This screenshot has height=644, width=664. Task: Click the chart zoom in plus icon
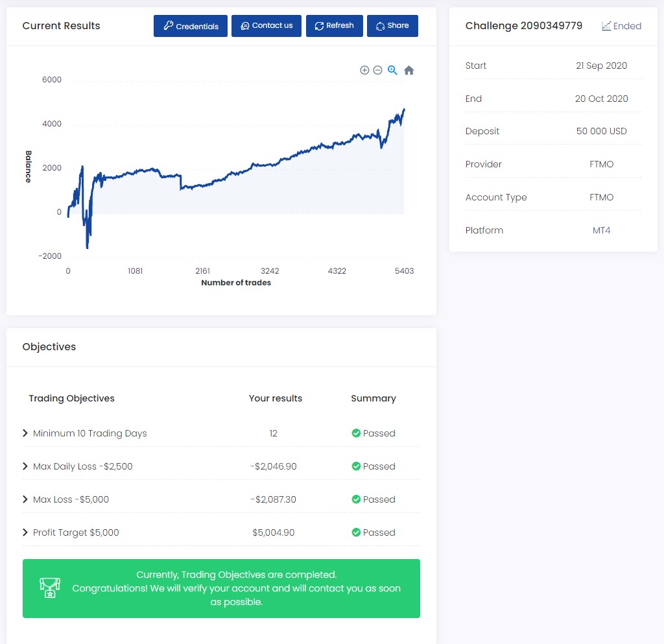coord(364,70)
